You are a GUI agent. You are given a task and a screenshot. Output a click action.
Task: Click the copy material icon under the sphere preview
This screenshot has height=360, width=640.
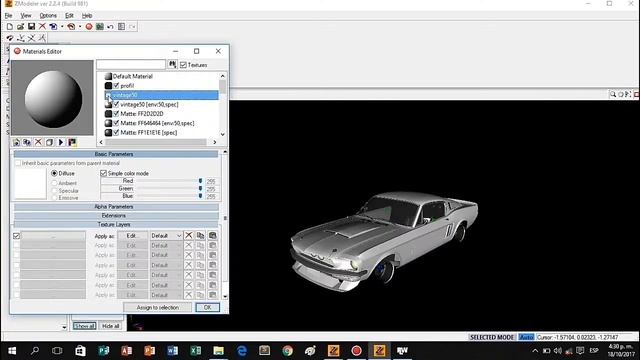click(27, 142)
